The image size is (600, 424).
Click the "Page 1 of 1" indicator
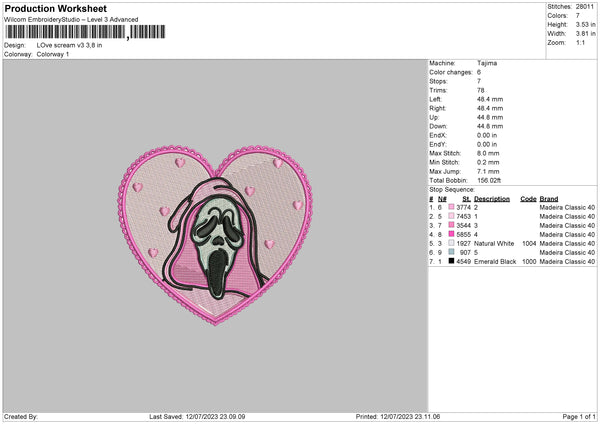(579, 416)
